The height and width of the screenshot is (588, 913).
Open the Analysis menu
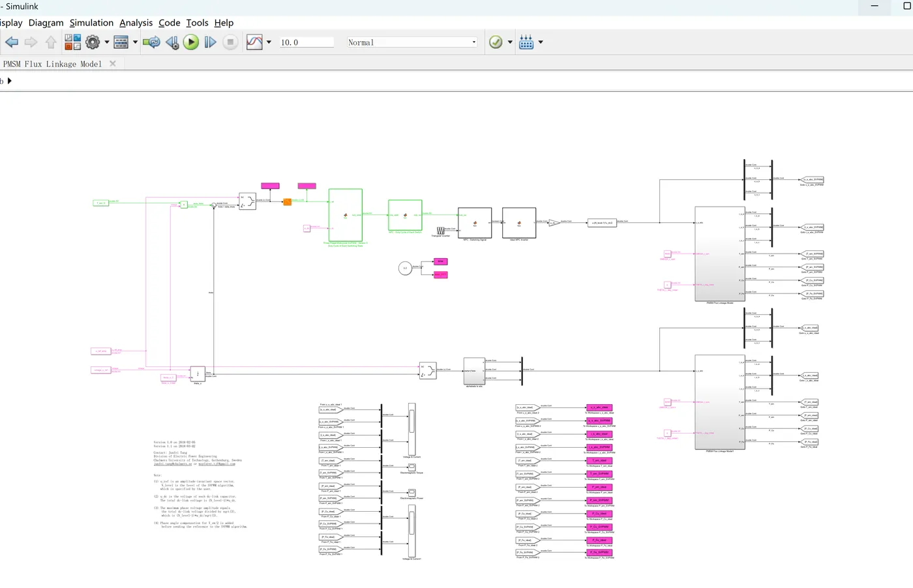coord(136,23)
